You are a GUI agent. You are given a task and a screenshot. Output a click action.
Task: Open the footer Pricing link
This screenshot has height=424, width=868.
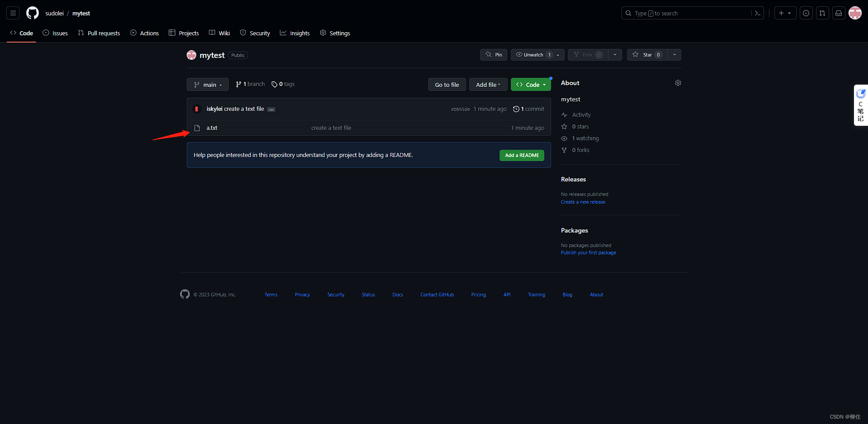pos(478,295)
